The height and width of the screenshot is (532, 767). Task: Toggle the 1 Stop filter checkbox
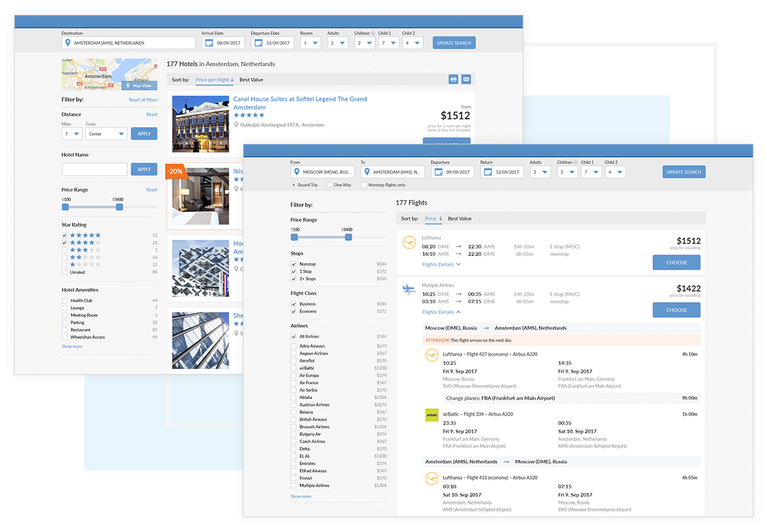coord(293,271)
